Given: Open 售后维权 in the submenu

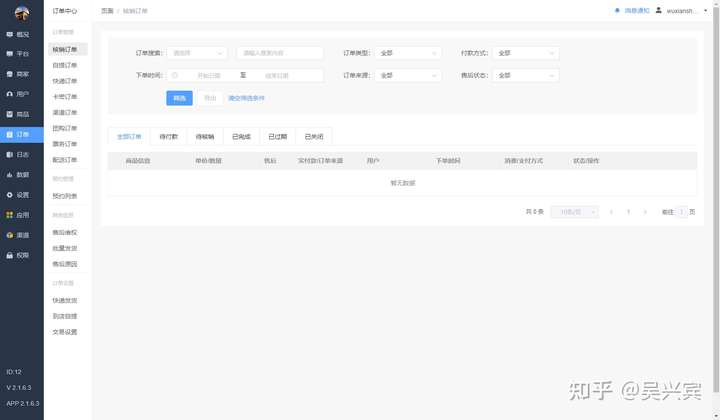Looking at the screenshot, I should point(65,233).
